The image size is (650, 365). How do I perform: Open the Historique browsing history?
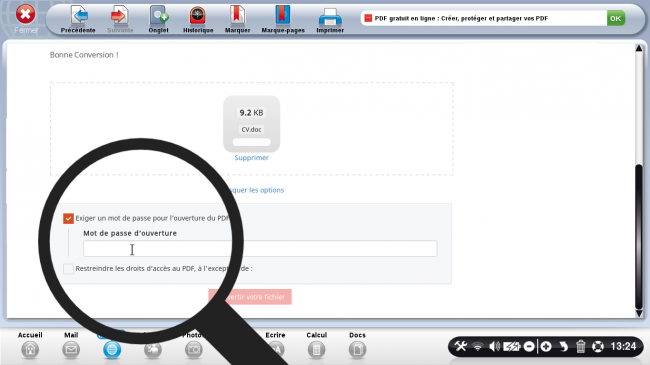pos(198,19)
